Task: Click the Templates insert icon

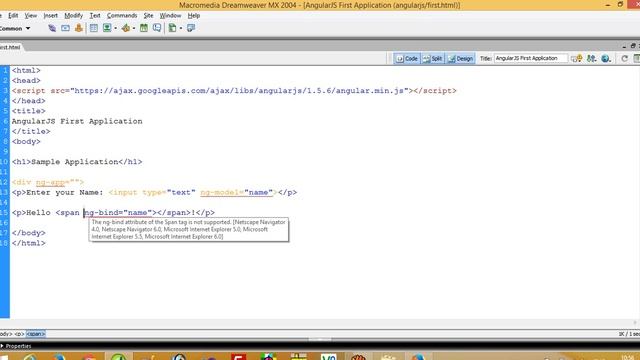Action: [x=173, y=28]
